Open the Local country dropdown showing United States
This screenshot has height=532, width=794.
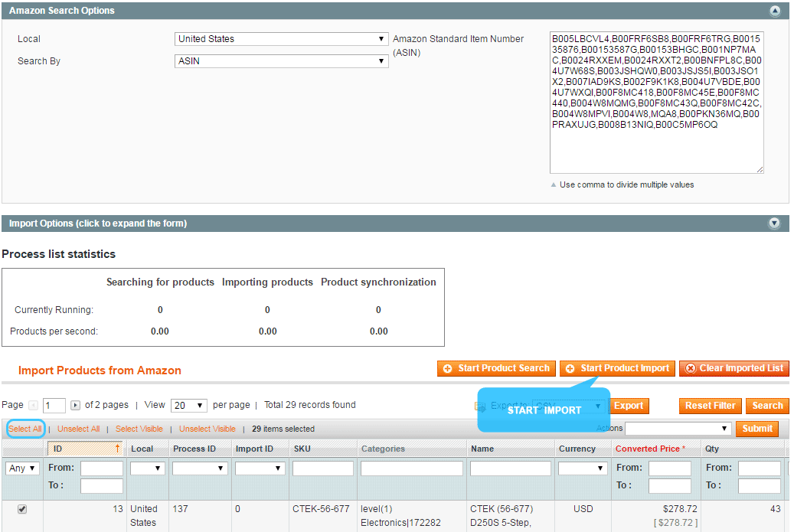point(282,39)
